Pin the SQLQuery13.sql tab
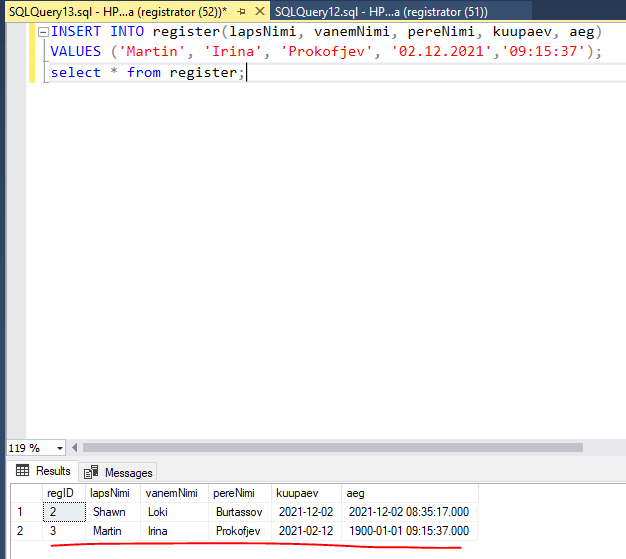 (x=241, y=11)
